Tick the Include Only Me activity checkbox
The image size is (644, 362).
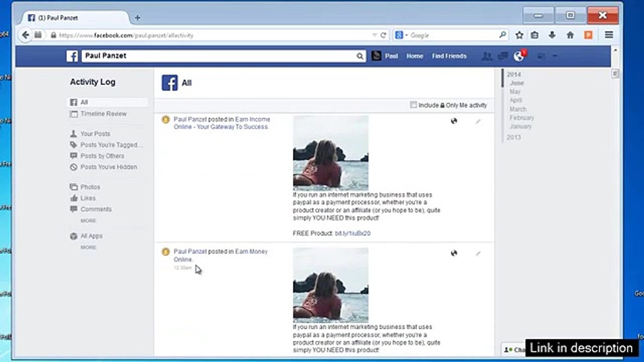pos(413,105)
